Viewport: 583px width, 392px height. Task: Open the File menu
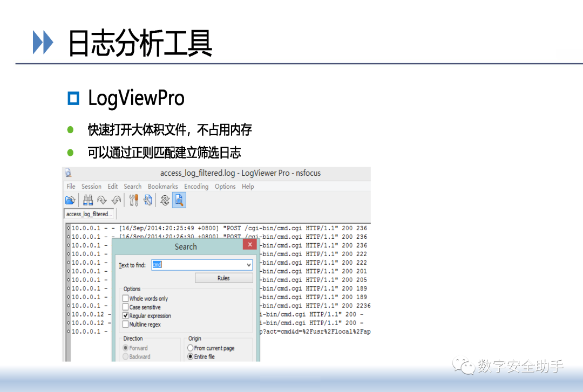(x=71, y=187)
